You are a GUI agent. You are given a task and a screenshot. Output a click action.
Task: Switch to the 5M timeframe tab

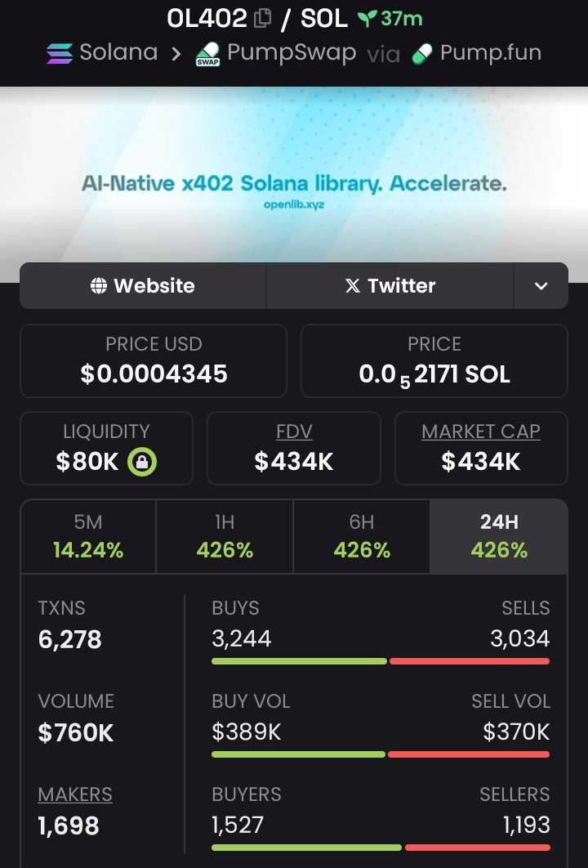pos(88,536)
